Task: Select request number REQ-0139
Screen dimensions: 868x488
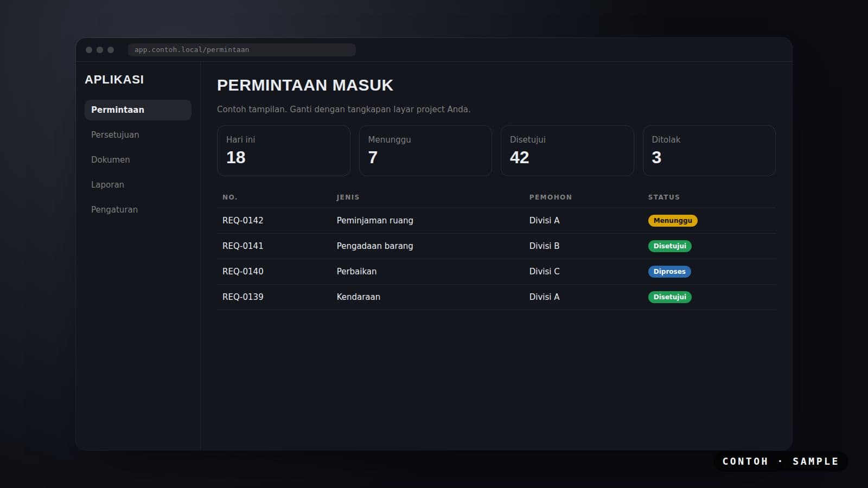Action: pos(243,297)
